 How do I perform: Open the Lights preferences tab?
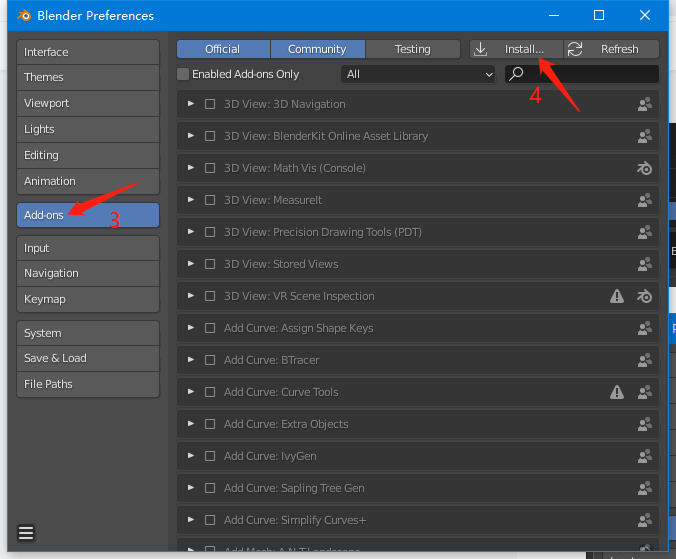[x=88, y=129]
